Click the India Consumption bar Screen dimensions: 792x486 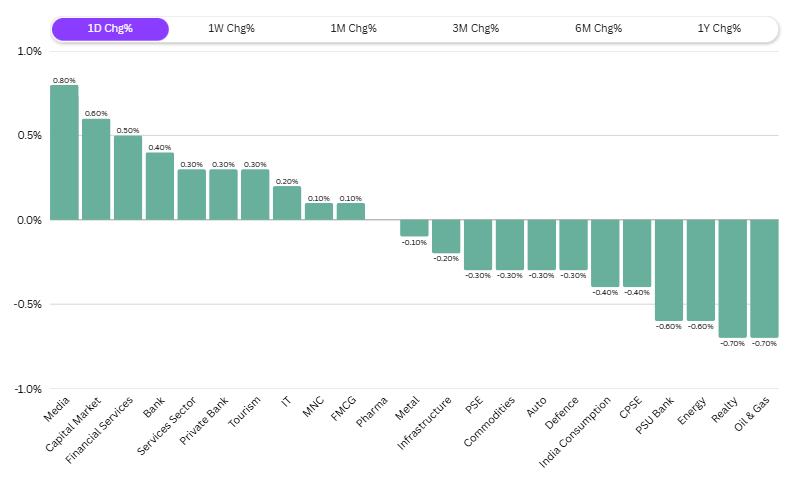(605, 253)
